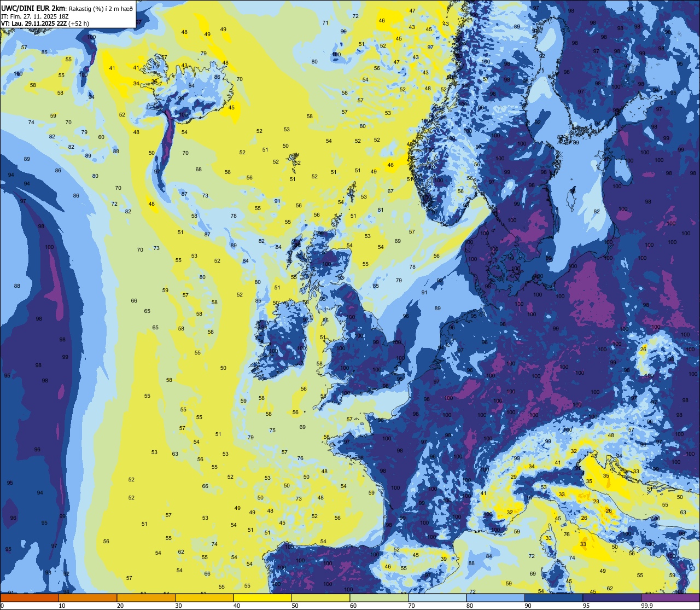
Task: Click the golden 30–40 legend color segment
Action: tap(204, 598)
